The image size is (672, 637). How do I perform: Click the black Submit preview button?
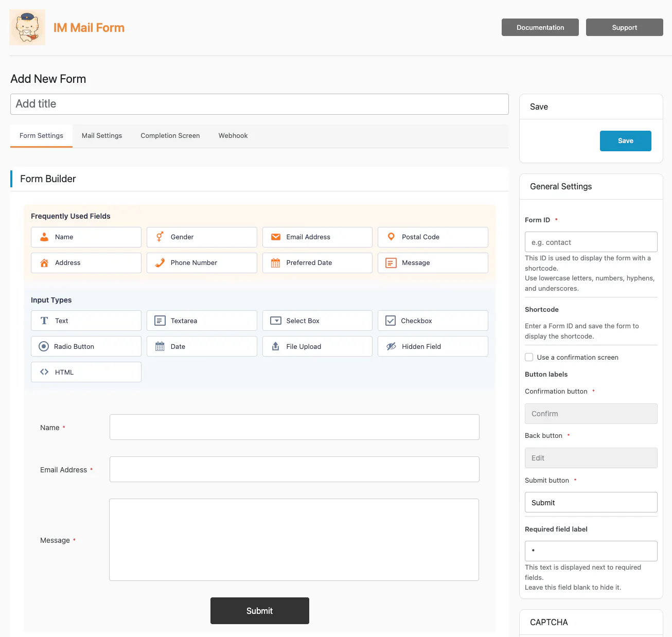(260, 611)
